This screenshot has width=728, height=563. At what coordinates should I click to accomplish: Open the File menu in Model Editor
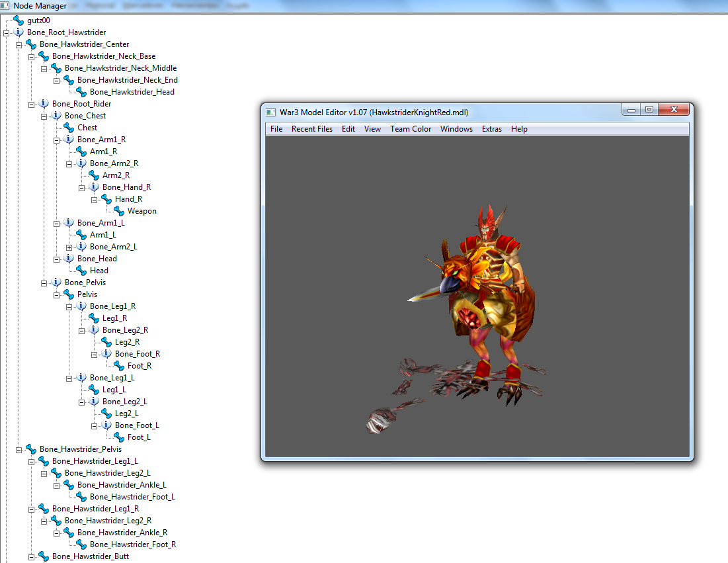tap(276, 129)
